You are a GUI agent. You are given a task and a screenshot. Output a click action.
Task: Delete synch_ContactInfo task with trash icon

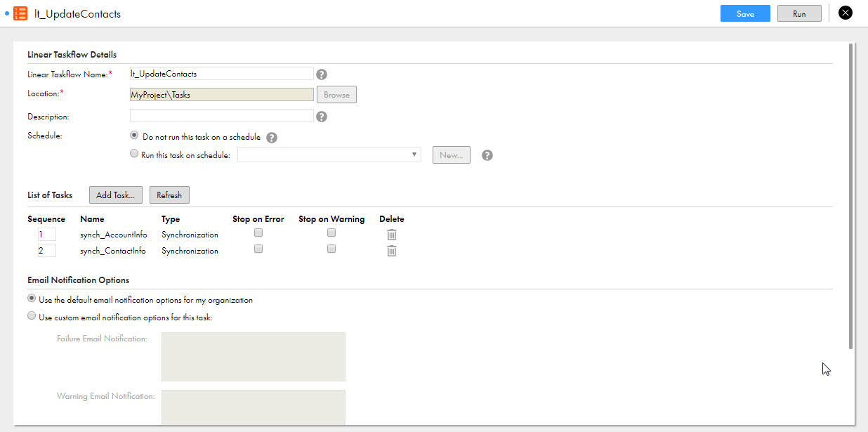(x=392, y=251)
